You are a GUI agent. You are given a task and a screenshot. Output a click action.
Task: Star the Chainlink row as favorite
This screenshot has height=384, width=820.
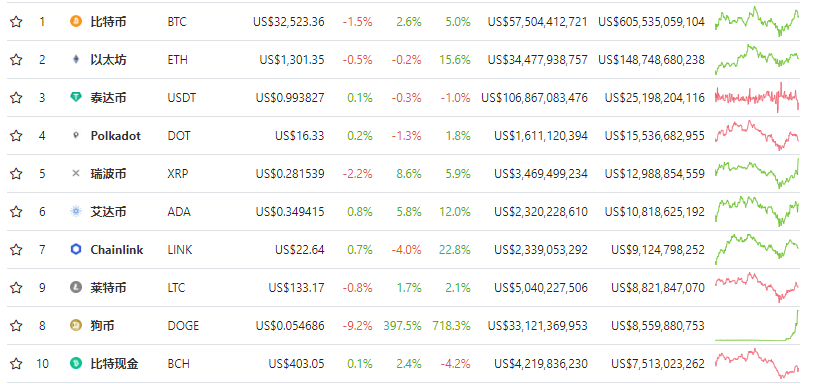(16, 250)
